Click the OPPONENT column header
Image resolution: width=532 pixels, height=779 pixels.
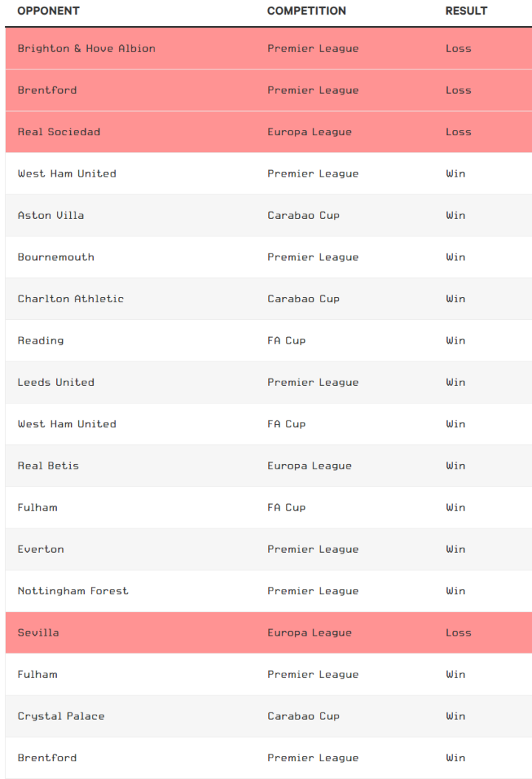point(48,11)
